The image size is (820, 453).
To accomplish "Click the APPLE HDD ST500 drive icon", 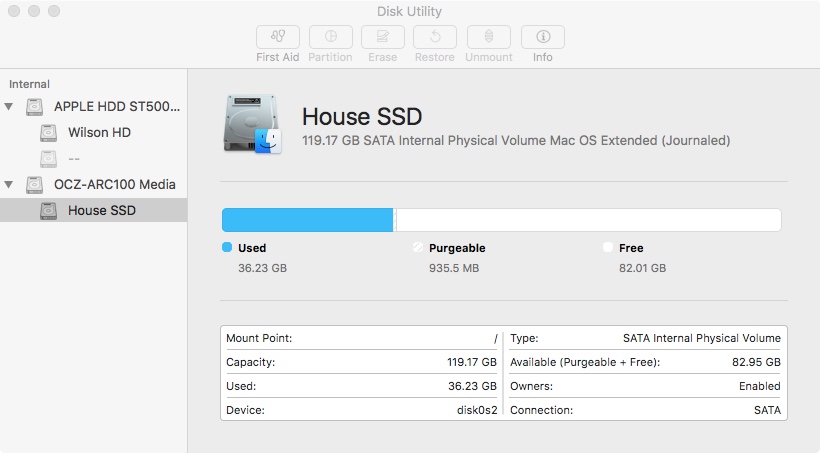I will coord(35,107).
